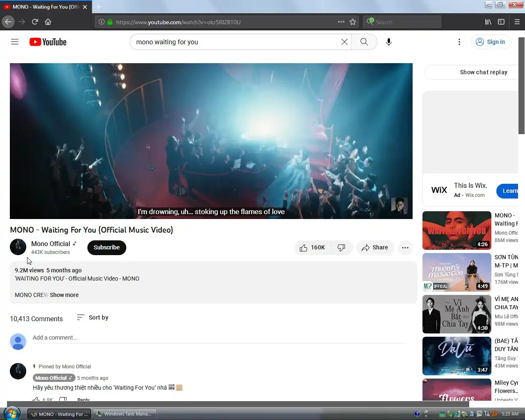
Task: Click the 10,413 Comments count text
Action: pos(37,319)
